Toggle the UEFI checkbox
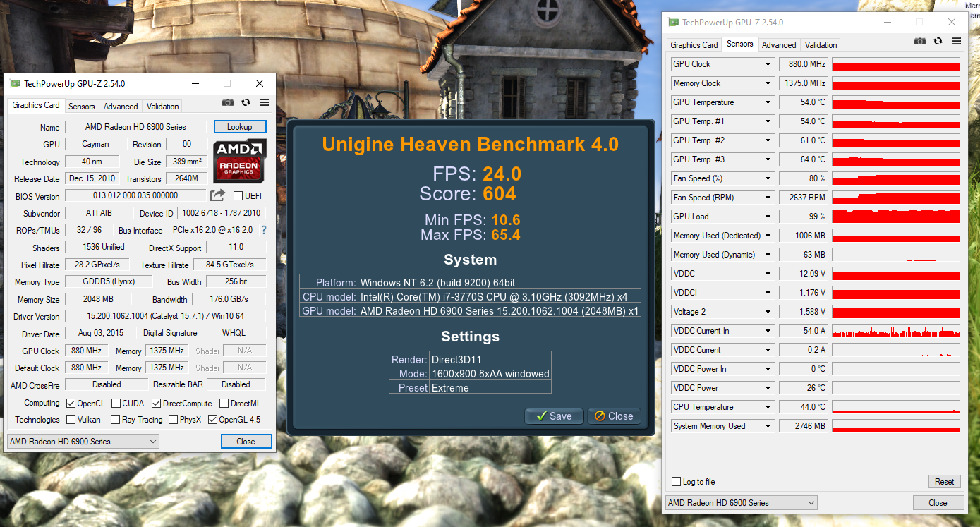This screenshot has height=527, width=980. [238, 195]
